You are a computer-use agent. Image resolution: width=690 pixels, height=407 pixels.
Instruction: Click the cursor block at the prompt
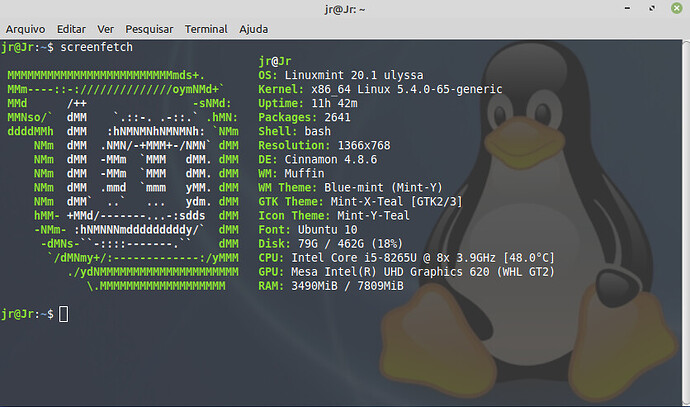click(x=63, y=314)
